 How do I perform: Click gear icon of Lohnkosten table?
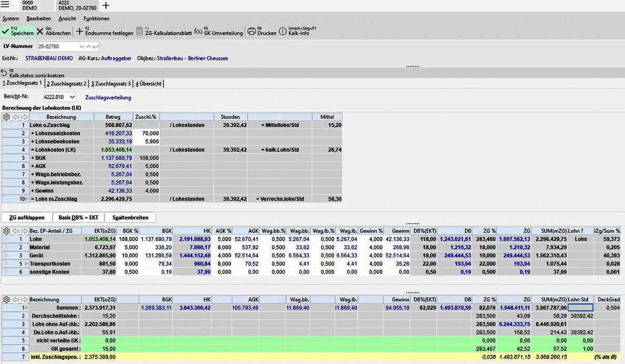(6, 117)
